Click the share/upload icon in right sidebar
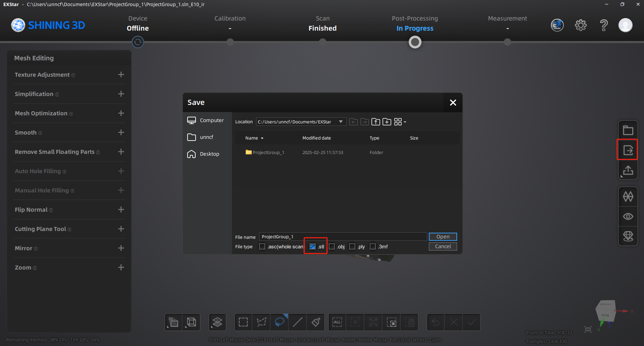The image size is (644, 346). coord(628,170)
